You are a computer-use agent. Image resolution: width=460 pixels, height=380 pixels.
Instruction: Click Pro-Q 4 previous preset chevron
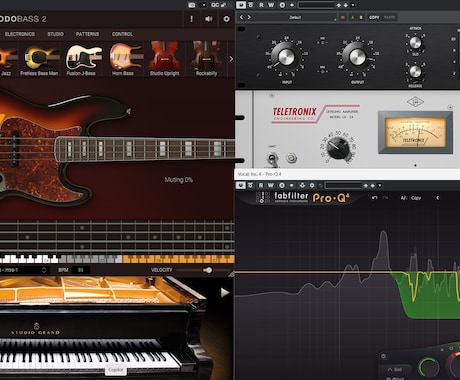click(437, 198)
